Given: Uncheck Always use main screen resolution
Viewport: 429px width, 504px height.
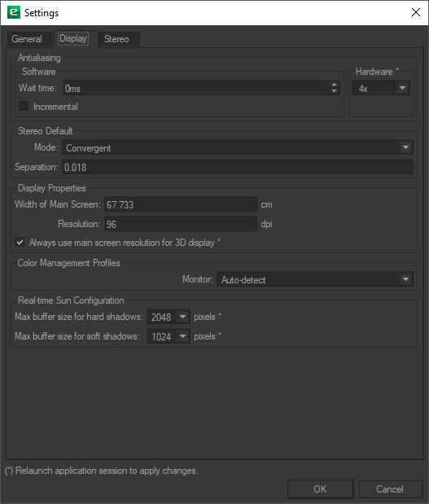Looking at the screenshot, I should 20,243.
